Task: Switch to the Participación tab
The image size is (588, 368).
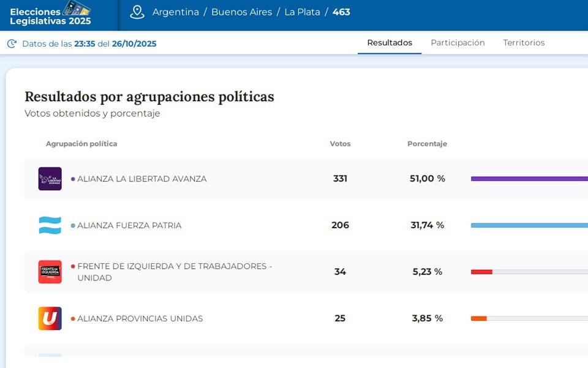Action: 458,43
